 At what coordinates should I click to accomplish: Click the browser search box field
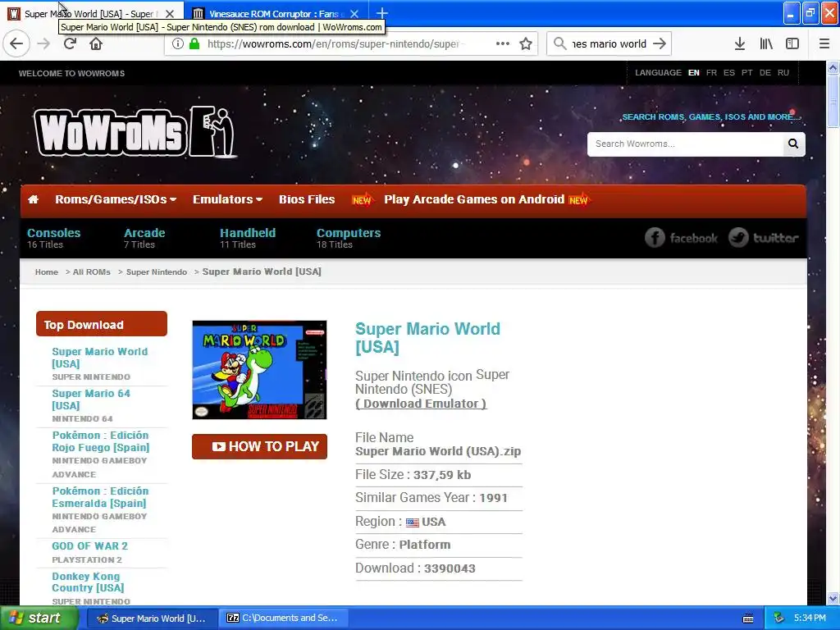[x=609, y=44]
